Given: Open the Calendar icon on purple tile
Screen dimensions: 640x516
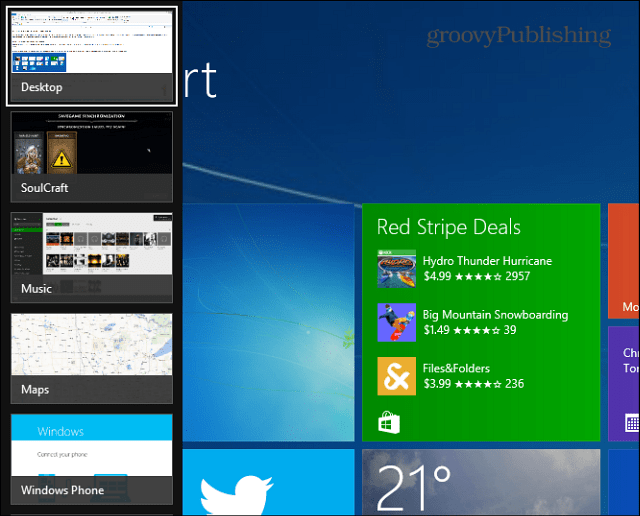Looking at the screenshot, I should (x=632, y=423).
